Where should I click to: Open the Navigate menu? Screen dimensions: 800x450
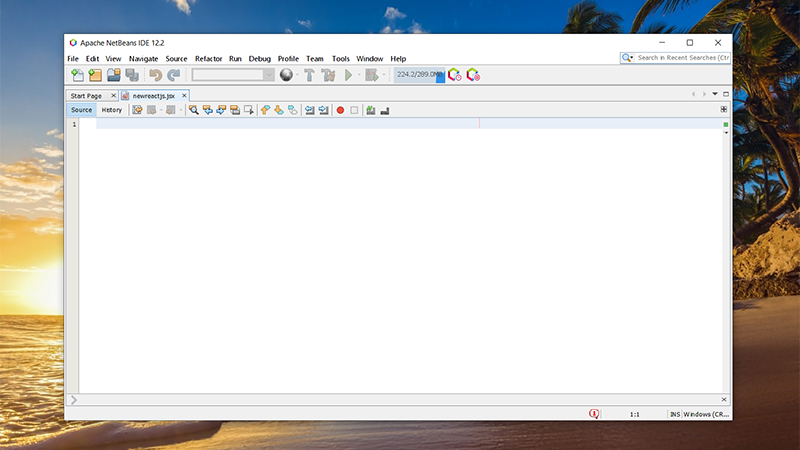tap(143, 59)
